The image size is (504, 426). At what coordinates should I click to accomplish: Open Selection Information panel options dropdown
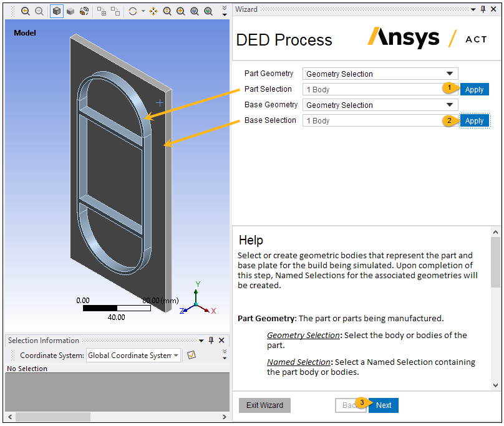click(201, 341)
